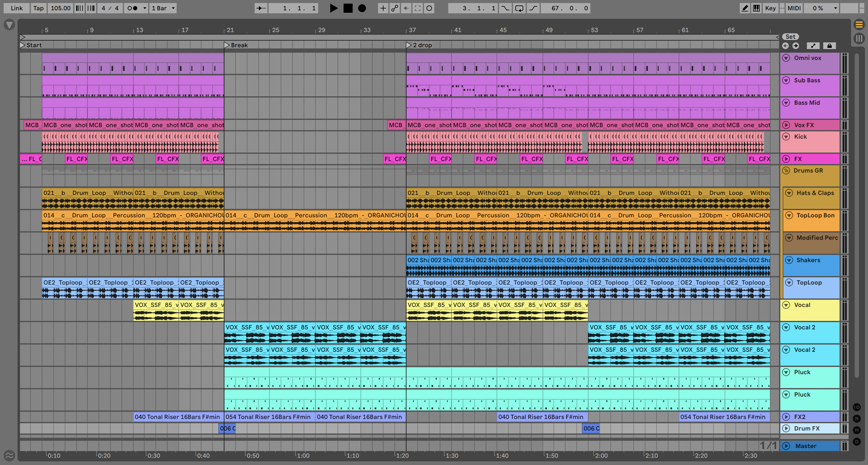The height and width of the screenshot is (465, 868).
Task: Click the Lock Envelopes padlock icon
Action: (x=830, y=45)
